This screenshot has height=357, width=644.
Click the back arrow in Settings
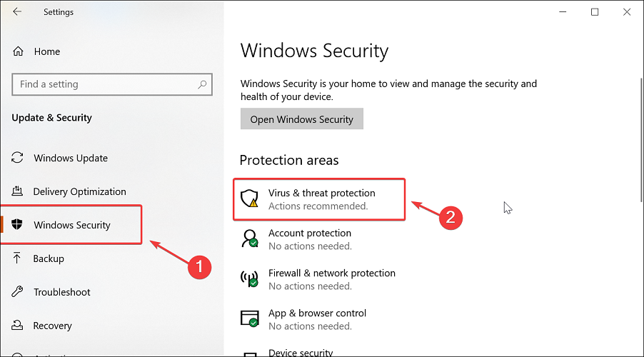[x=17, y=11]
